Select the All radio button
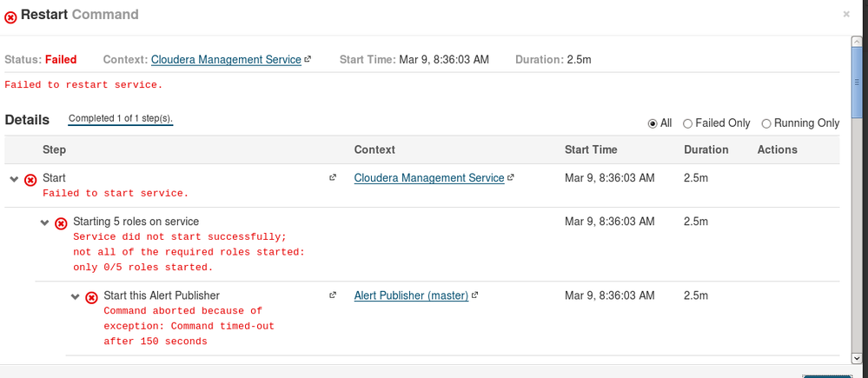Viewport: 868px width, 378px height. (x=653, y=123)
